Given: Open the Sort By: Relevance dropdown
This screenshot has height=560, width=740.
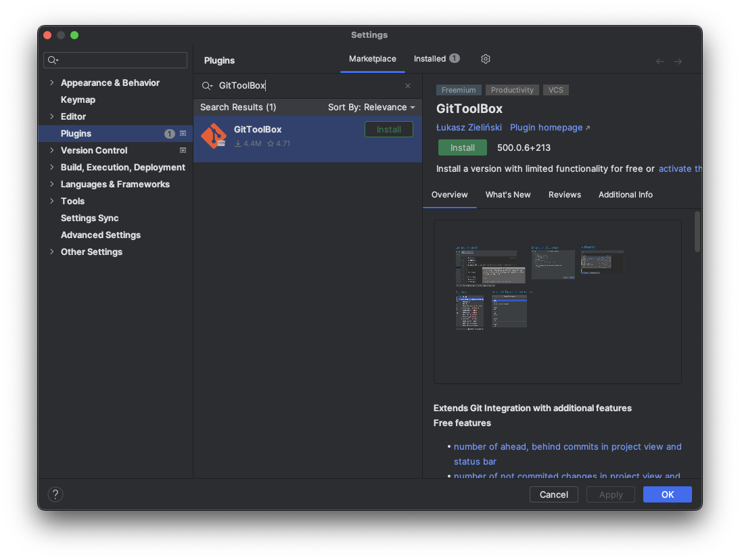Looking at the screenshot, I should 371,108.
